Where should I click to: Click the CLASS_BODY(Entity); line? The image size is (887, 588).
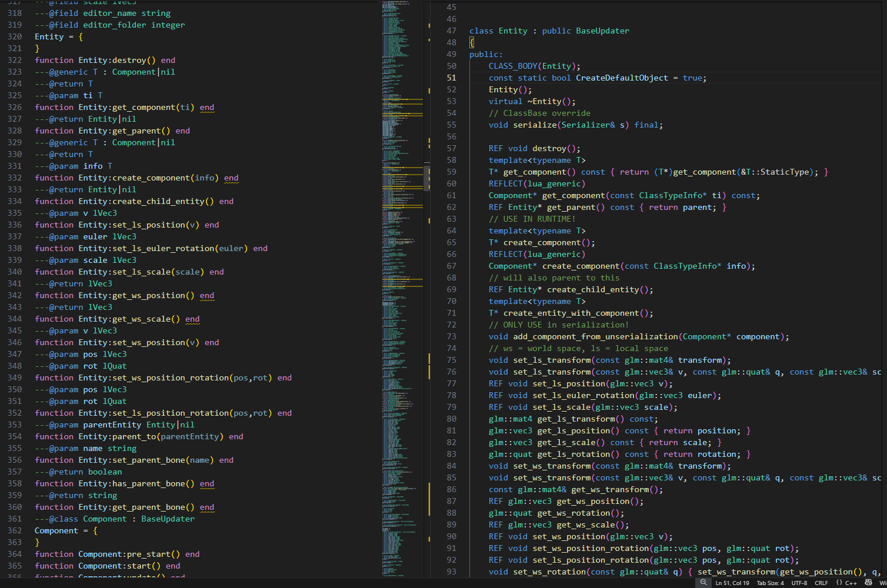[x=535, y=66]
